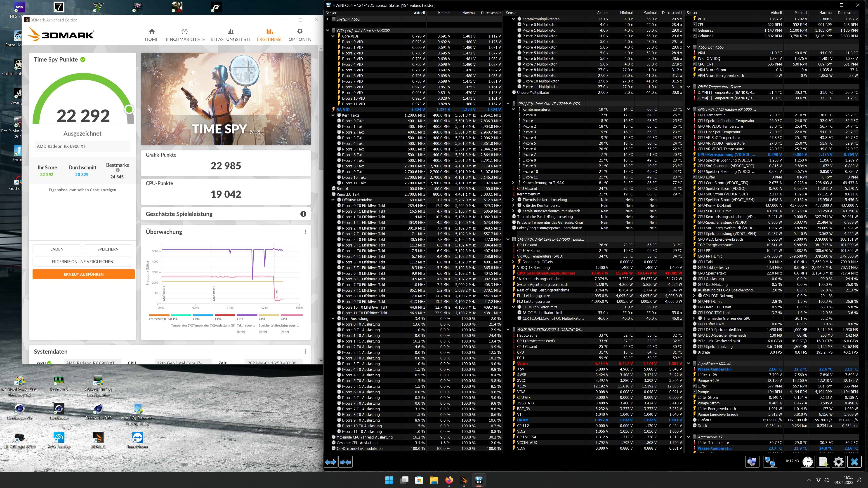The image size is (868, 488).
Task: Click the Time Spy preview image
Action: tap(226, 99)
